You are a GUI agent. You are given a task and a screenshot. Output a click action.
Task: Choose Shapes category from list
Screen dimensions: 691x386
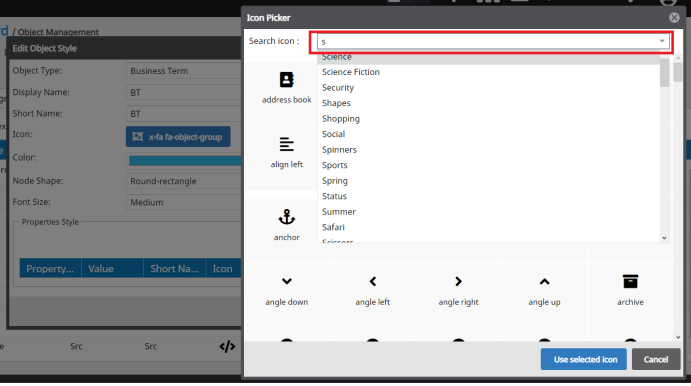(x=488, y=103)
